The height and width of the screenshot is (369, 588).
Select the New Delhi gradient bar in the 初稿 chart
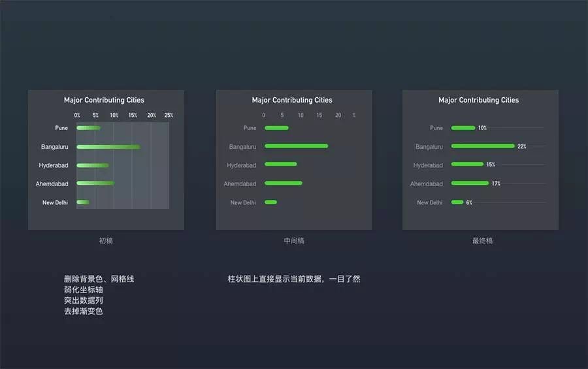(83, 202)
